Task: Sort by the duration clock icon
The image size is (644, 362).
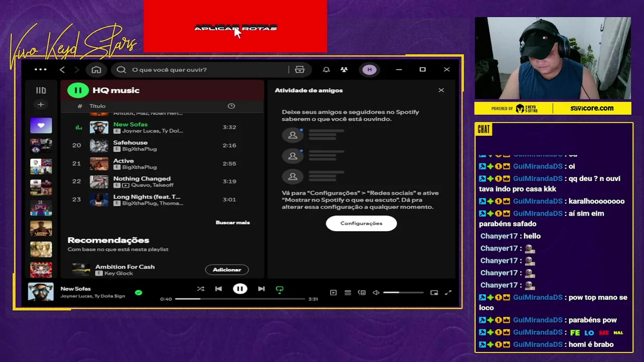Action: [x=231, y=106]
